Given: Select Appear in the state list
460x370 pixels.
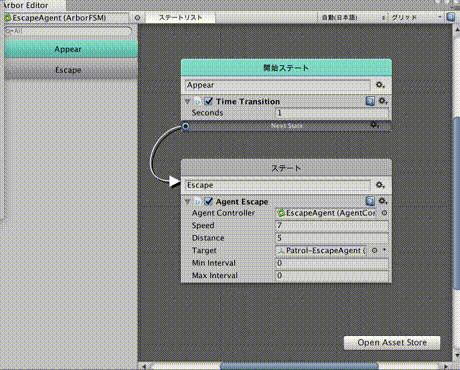Looking at the screenshot, I should (x=71, y=49).
